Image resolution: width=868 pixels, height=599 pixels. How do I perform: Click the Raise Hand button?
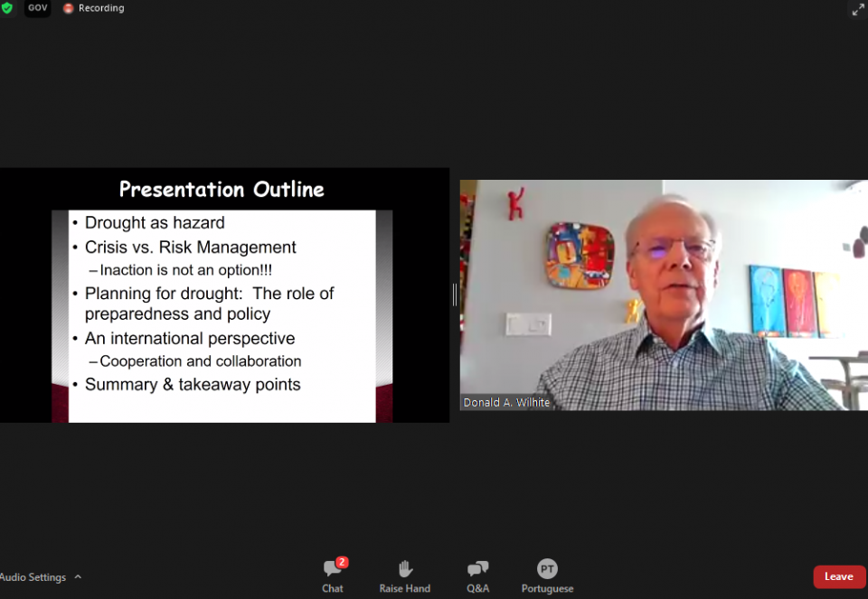click(x=405, y=577)
